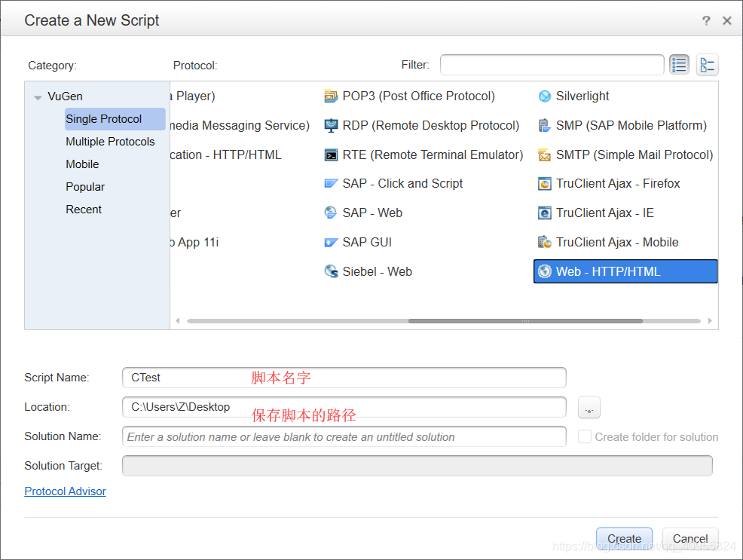This screenshot has height=560, width=743.
Task: Click the Siebel - Web icon
Action: coord(331,271)
